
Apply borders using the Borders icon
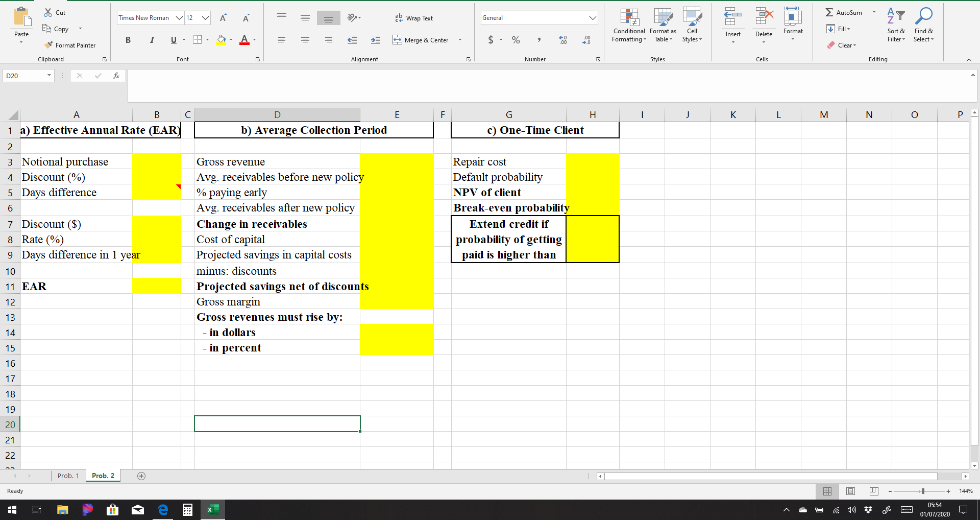(198, 40)
